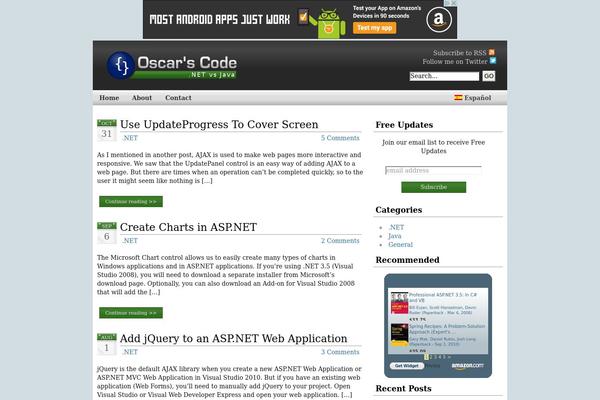Viewport: 600px width, 400px height.
Task: Focus the Search text field
Action: (x=444, y=76)
